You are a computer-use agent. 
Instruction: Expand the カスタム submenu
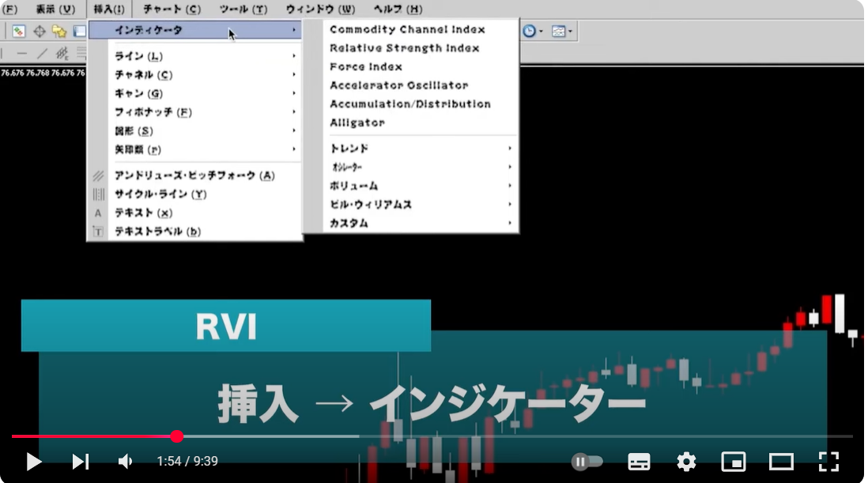[421, 224]
